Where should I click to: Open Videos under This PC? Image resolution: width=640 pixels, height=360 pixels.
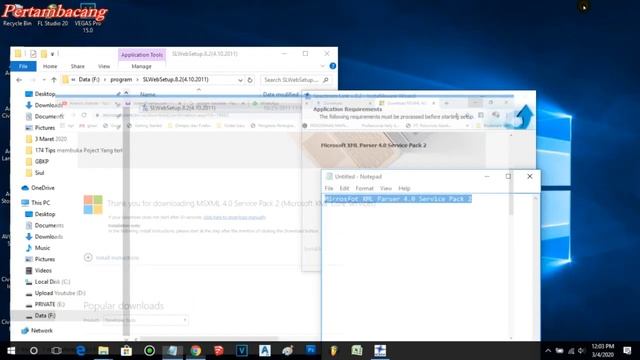coord(39,270)
